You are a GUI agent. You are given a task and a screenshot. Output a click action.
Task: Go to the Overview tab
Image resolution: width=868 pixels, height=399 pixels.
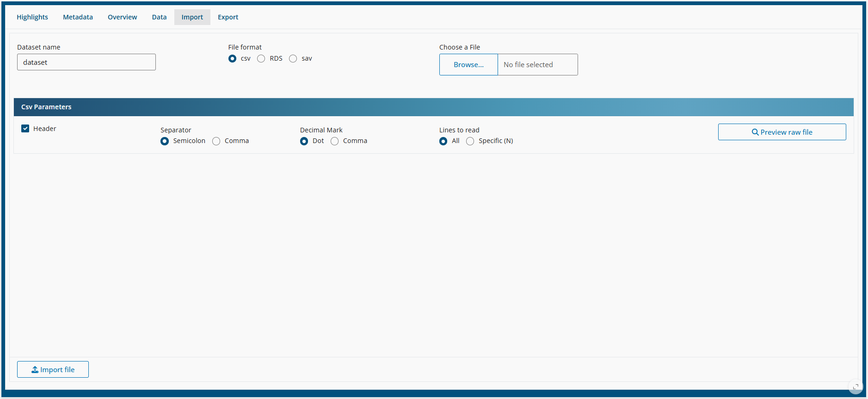pos(122,17)
